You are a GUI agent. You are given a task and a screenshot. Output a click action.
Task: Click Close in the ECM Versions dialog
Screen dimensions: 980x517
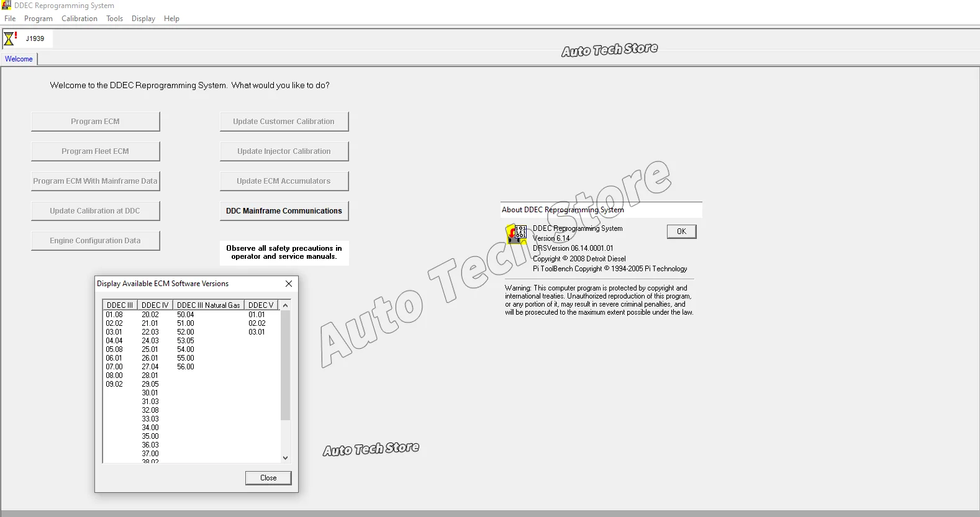pos(268,478)
